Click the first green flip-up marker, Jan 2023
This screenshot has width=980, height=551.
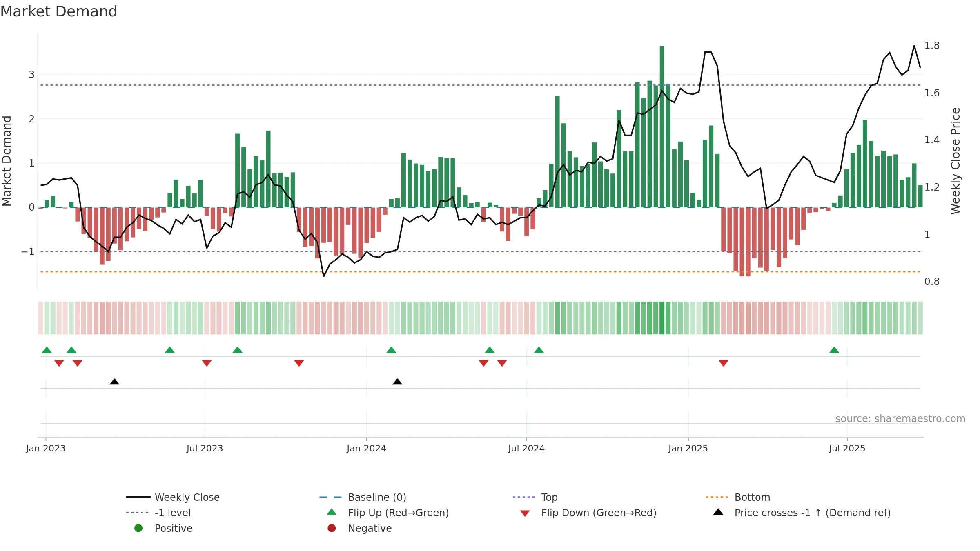(47, 350)
